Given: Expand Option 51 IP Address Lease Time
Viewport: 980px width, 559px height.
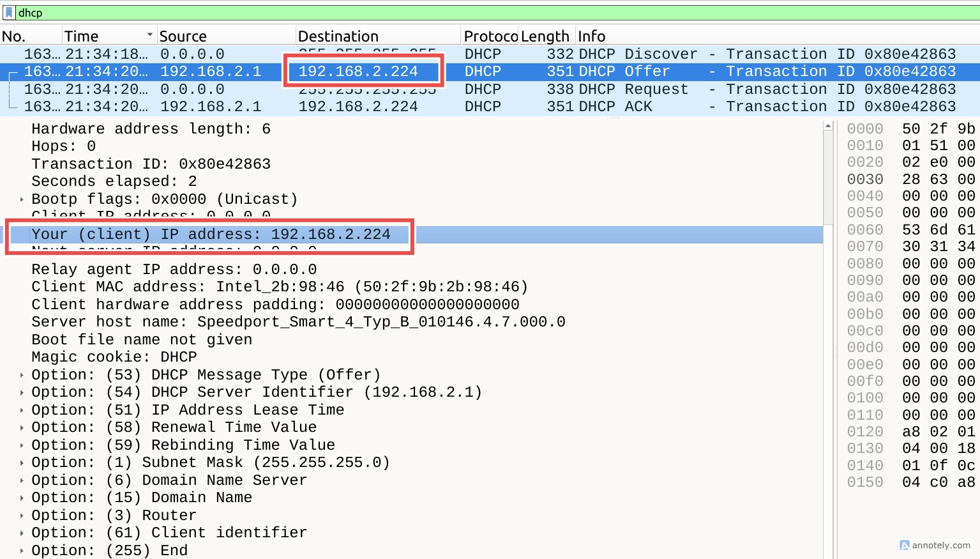Looking at the screenshot, I should coord(22,410).
